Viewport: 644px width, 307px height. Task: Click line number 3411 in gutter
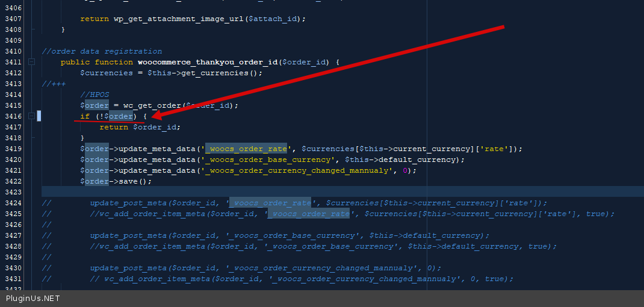click(x=13, y=62)
